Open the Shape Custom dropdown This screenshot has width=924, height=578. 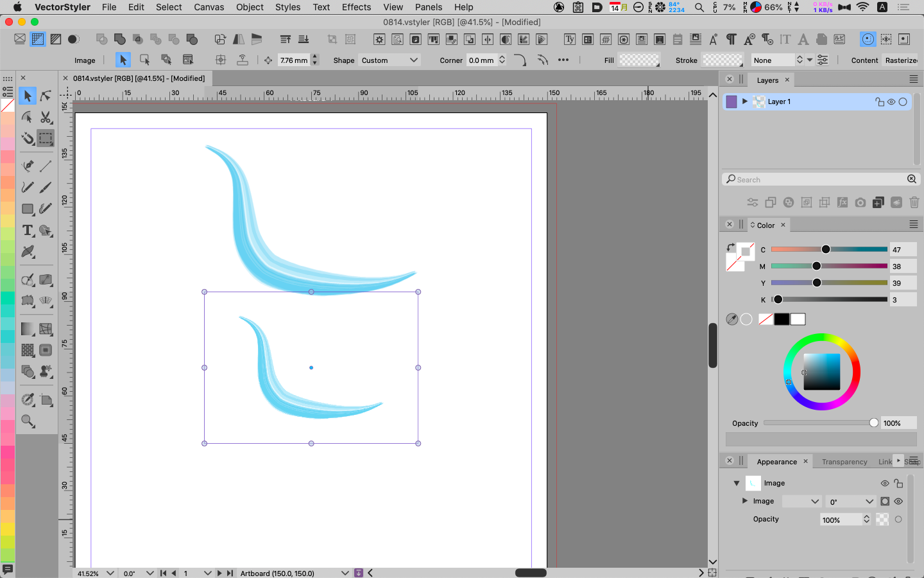click(x=389, y=60)
